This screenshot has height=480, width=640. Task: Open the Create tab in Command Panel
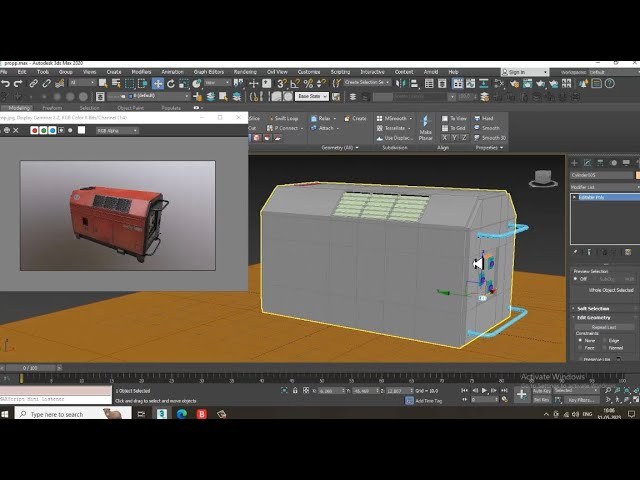[x=576, y=161]
